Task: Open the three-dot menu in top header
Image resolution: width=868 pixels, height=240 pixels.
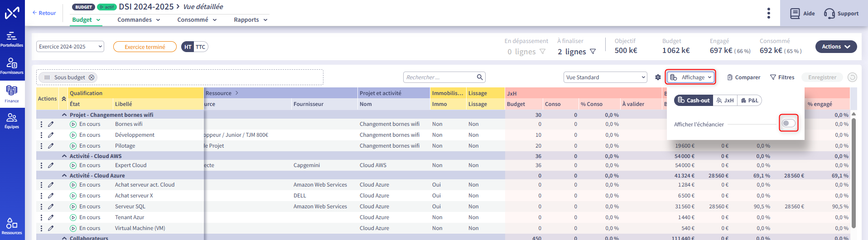Action: pos(768,13)
